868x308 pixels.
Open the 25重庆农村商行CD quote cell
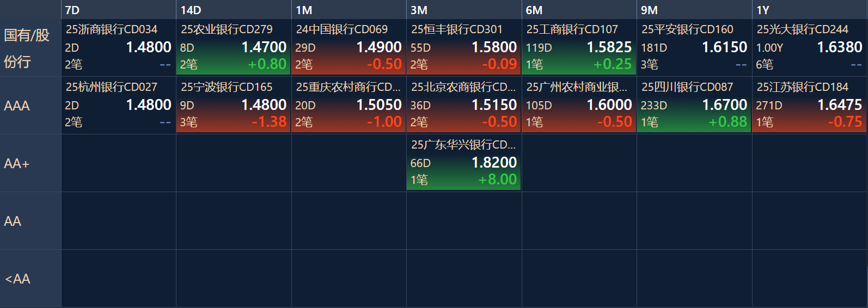[x=349, y=105]
